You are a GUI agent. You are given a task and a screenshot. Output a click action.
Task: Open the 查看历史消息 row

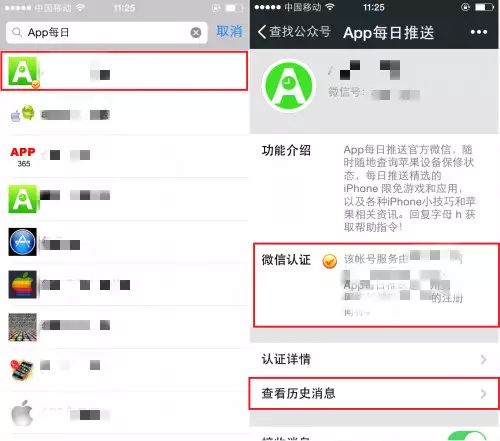point(374,393)
